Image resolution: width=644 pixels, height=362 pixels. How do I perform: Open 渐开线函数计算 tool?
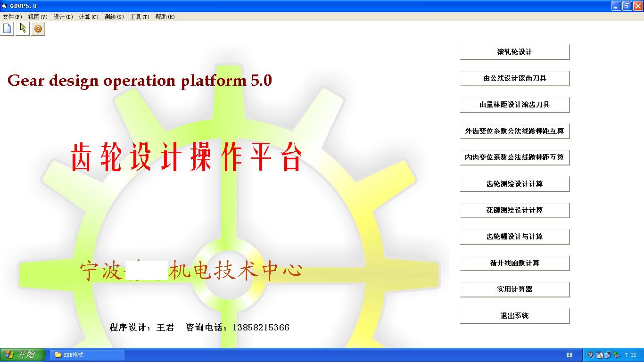click(x=515, y=263)
